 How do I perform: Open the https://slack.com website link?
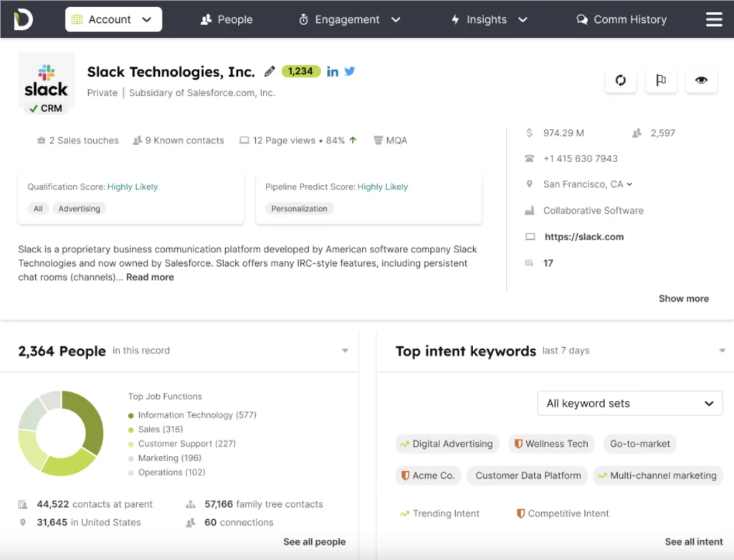pyautogui.click(x=583, y=237)
